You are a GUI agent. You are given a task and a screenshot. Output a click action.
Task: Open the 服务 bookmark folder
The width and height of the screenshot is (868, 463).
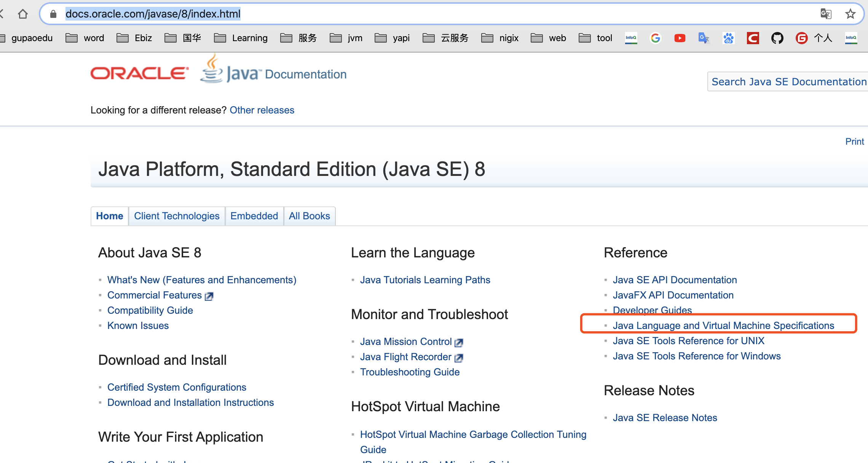tap(298, 38)
